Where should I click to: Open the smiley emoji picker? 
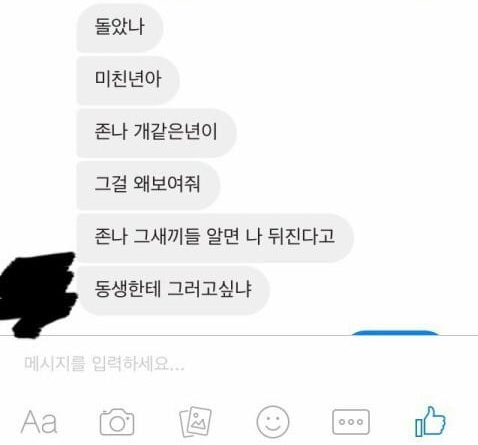(273, 422)
